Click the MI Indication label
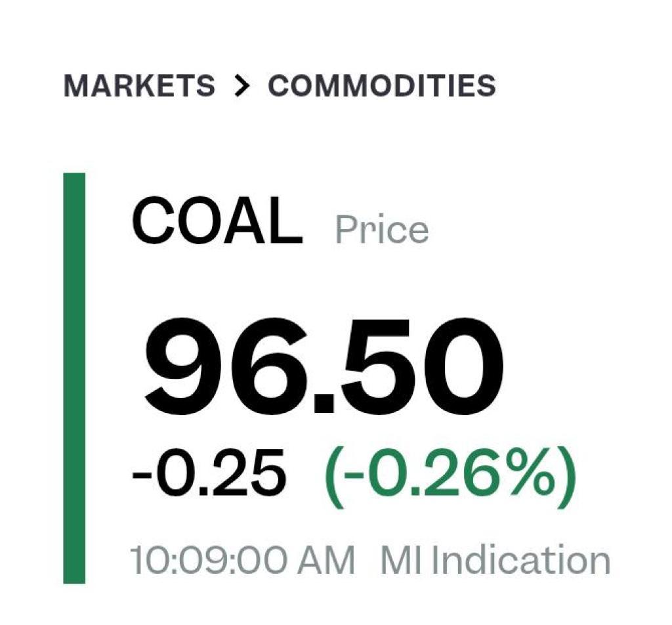Image resolution: width=672 pixels, height=625 pixels. click(x=495, y=561)
